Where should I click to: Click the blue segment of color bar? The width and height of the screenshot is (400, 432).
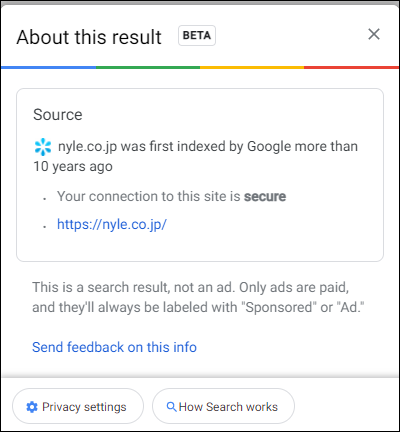click(49, 67)
